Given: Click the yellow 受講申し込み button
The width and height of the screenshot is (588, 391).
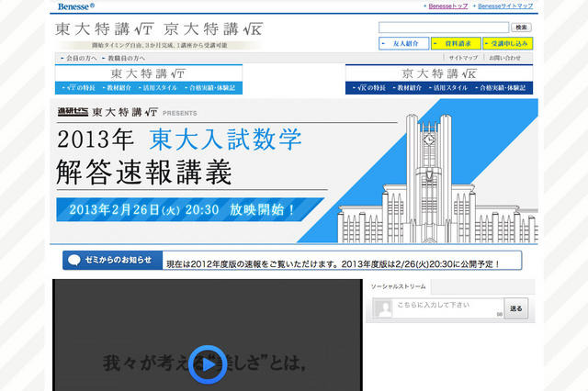Looking at the screenshot, I should pos(508,43).
